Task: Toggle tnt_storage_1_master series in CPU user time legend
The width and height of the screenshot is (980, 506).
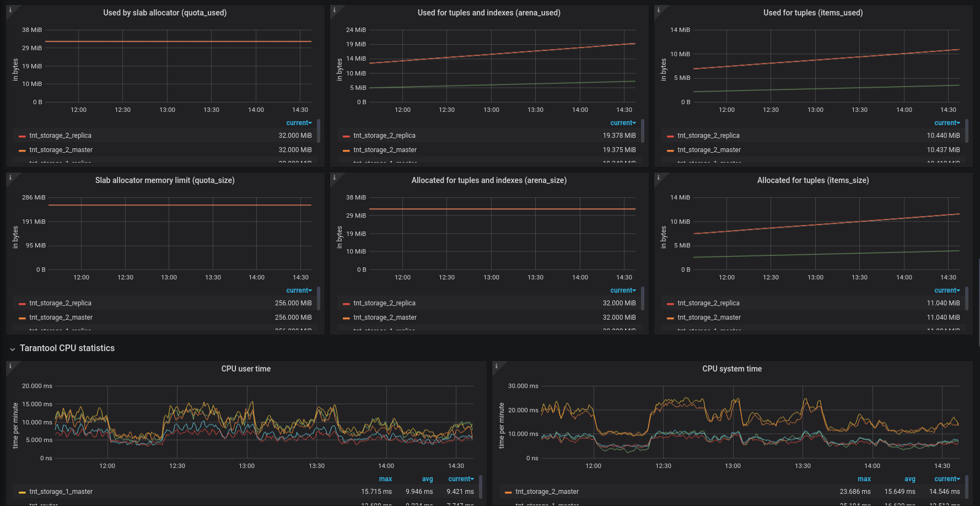Action: click(x=61, y=492)
